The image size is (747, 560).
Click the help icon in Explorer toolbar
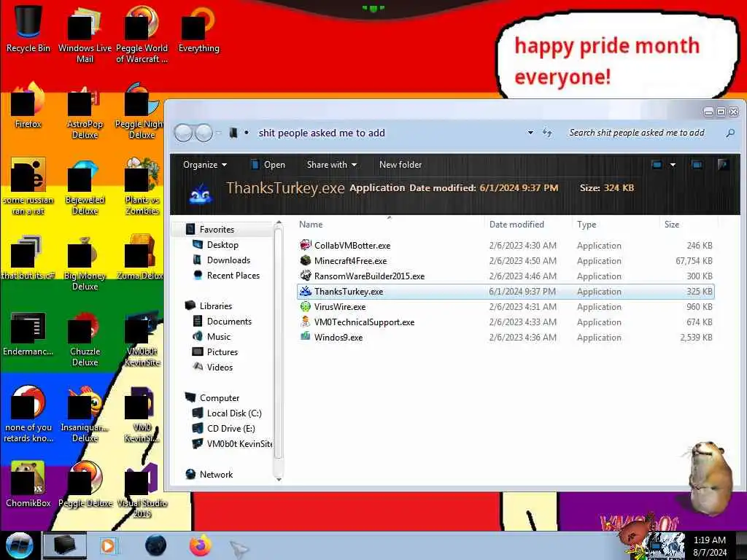723,165
